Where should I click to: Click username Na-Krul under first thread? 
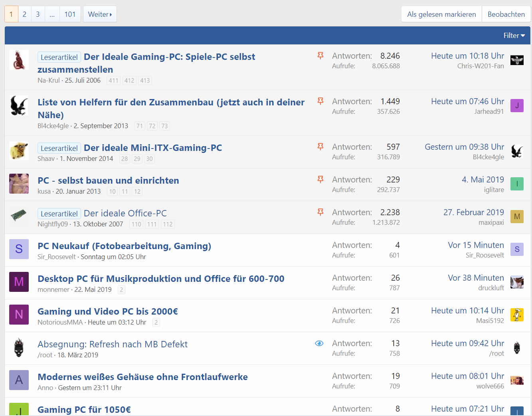[x=49, y=80]
